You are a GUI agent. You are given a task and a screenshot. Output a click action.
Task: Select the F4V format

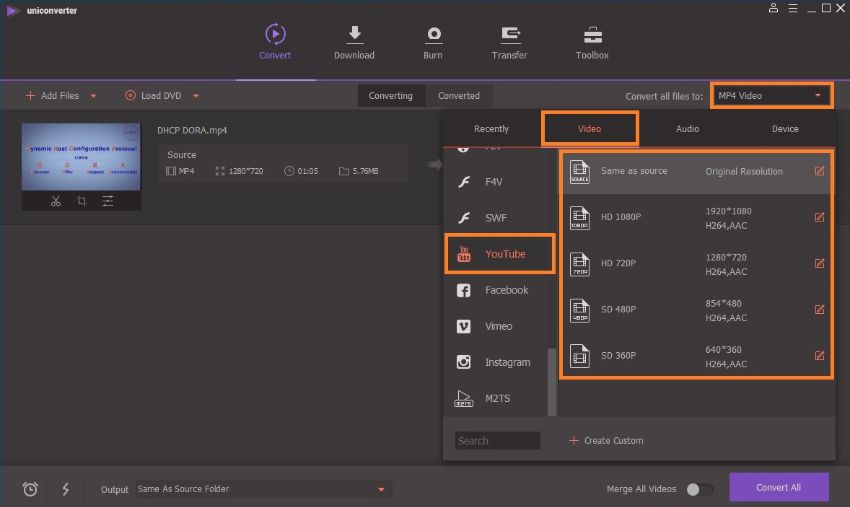[x=496, y=182]
